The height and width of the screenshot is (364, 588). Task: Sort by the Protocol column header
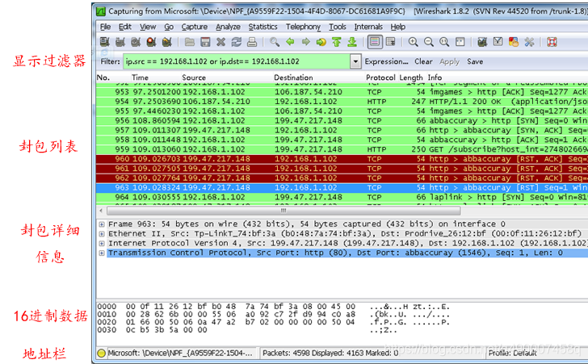[380, 77]
